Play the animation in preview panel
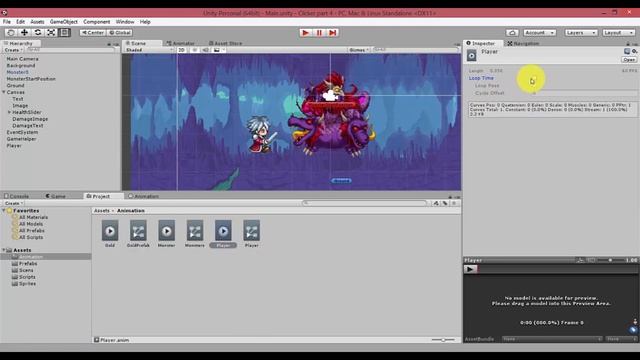The width and height of the screenshot is (640, 360). [x=470, y=269]
